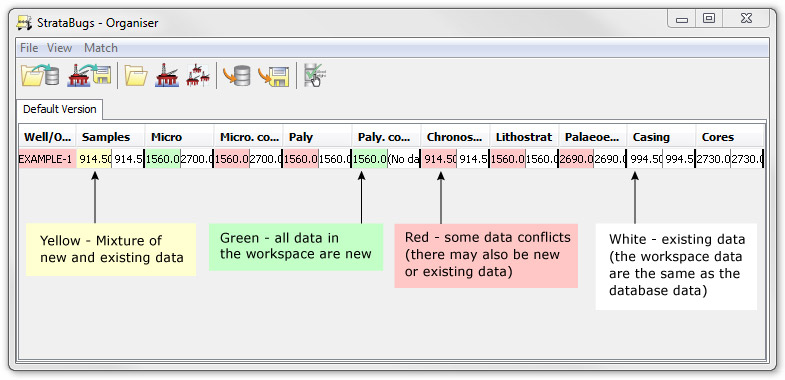
Task: Select the Default Version tab
Action: pyautogui.click(x=60, y=109)
